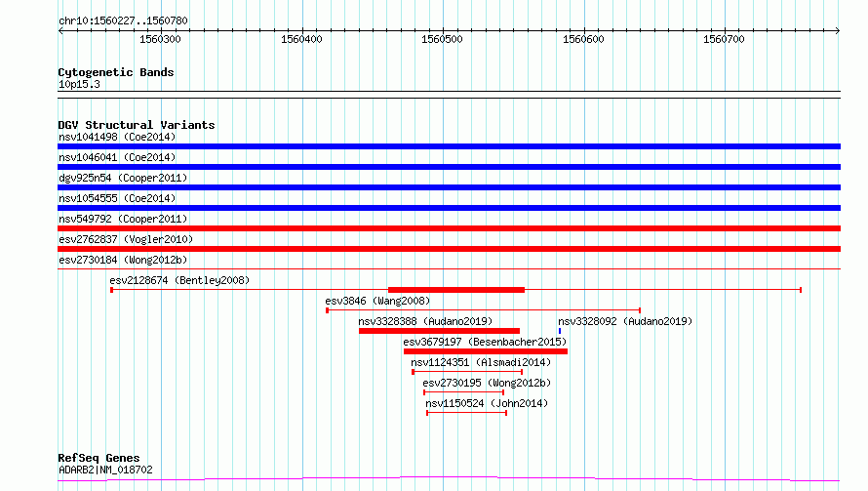Open the Cytogenetic Bands track heading

(x=116, y=72)
